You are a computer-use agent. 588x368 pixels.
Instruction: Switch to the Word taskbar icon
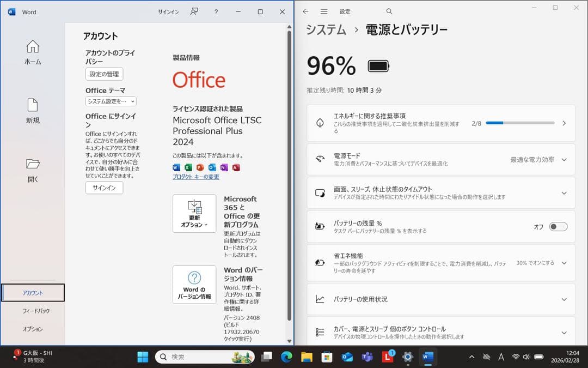[x=428, y=357]
